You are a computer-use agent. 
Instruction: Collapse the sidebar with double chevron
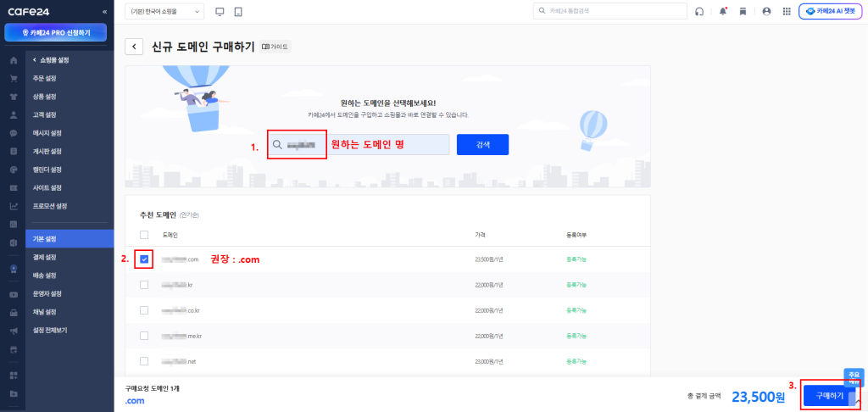coord(105,12)
